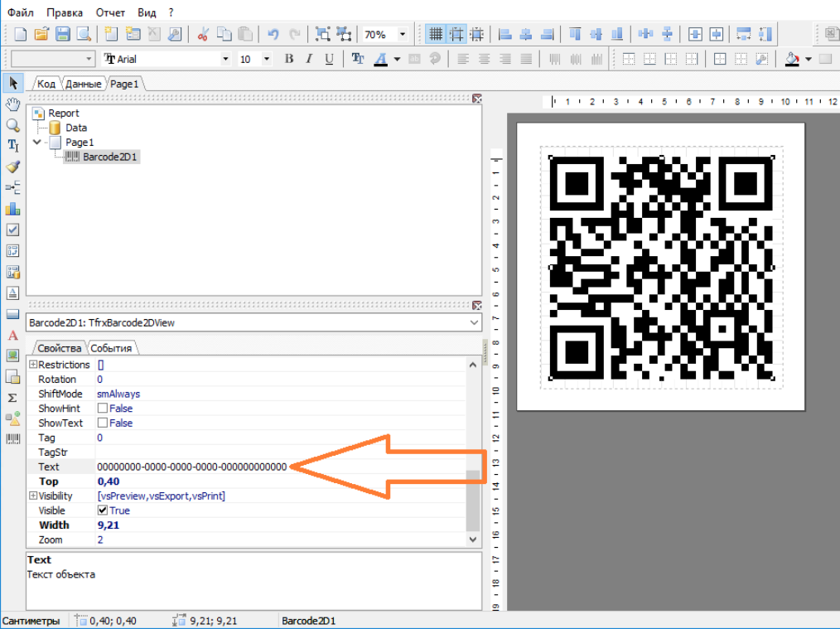Toggle the ShowHint checkbox
This screenshot has height=629, width=840.
[103, 409]
